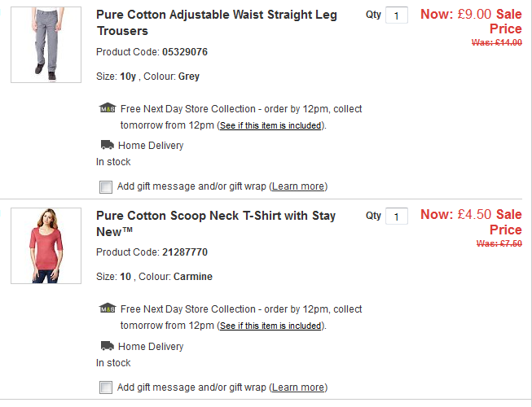532x407 pixels.
Task: Click the trousers quantity input field
Action: click(x=396, y=15)
